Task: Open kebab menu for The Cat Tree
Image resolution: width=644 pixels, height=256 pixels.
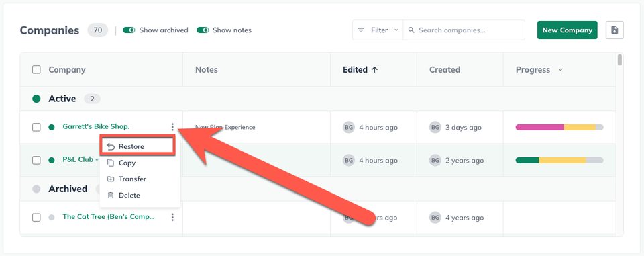Action: (x=172, y=217)
